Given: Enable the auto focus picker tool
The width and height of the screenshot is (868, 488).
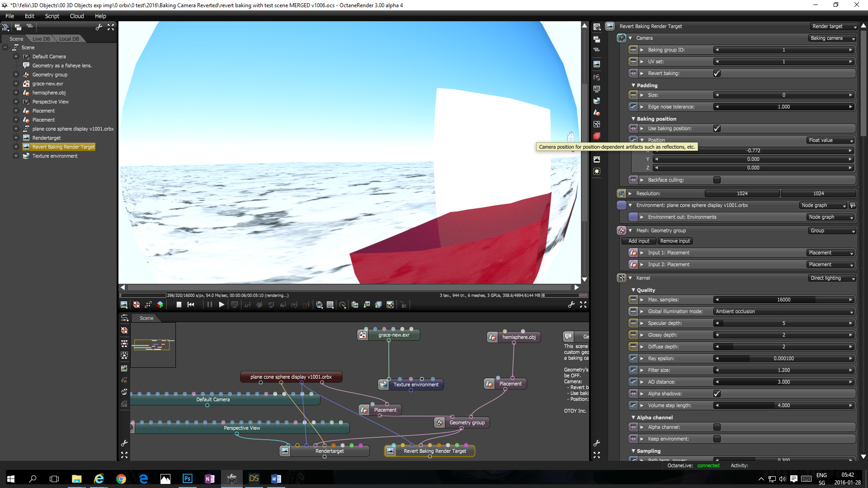Looking at the screenshot, I should (x=247, y=305).
